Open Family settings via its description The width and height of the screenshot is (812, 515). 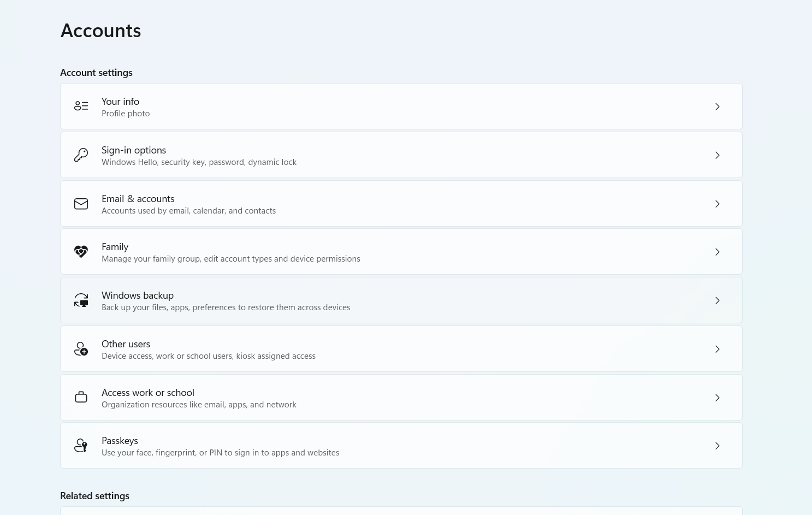(x=230, y=259)
